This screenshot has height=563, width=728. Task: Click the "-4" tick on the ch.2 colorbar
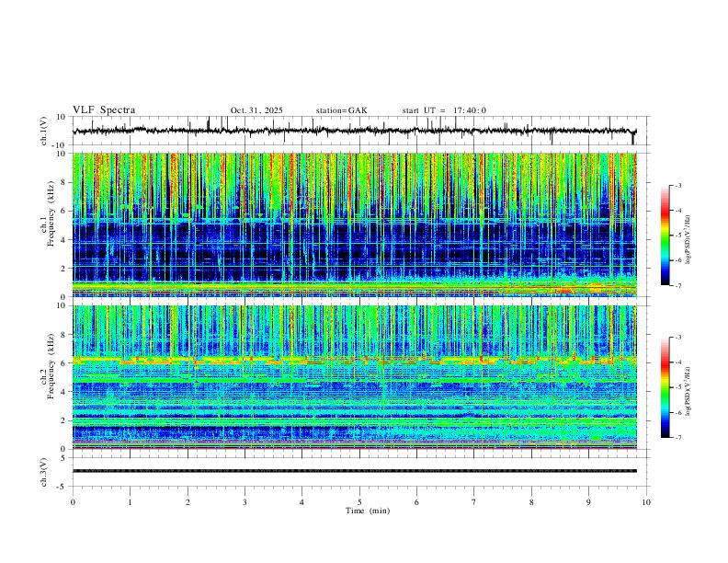[x=677, y=362]
